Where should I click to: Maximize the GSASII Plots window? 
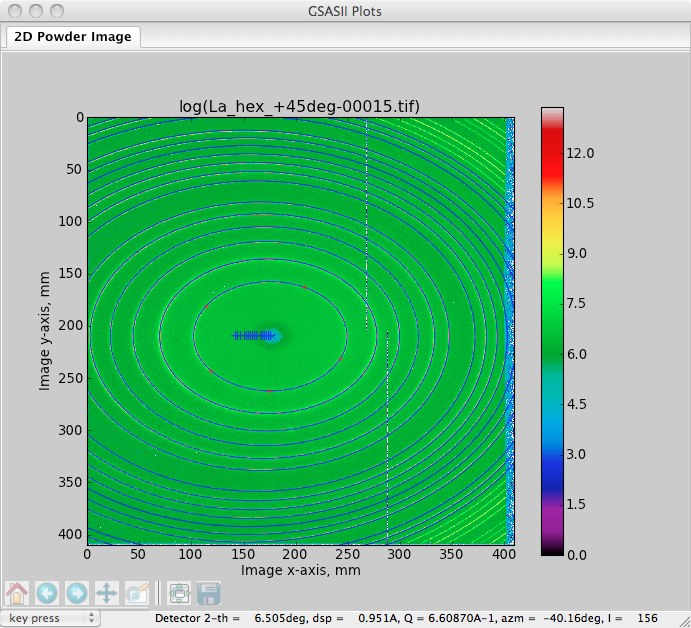pyautogui.click(x=57, y=11)
